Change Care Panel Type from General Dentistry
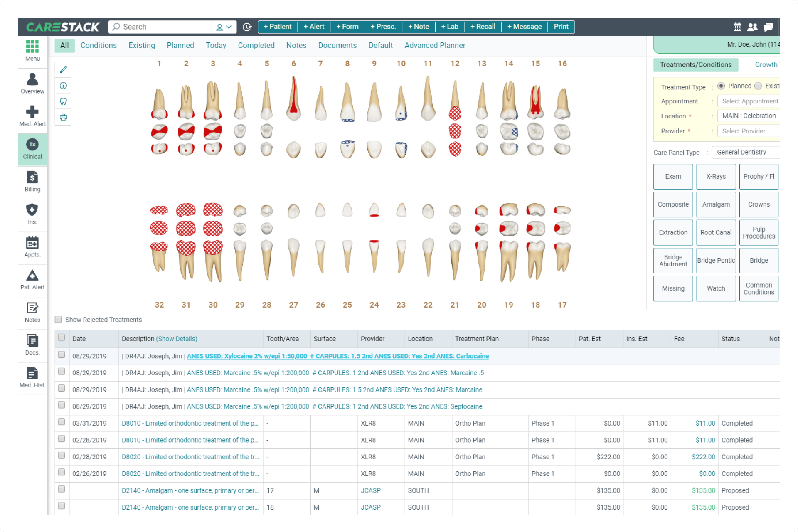The height and width of the screenshot is (532, 798). pyautogui.click(x=745, y=152)
